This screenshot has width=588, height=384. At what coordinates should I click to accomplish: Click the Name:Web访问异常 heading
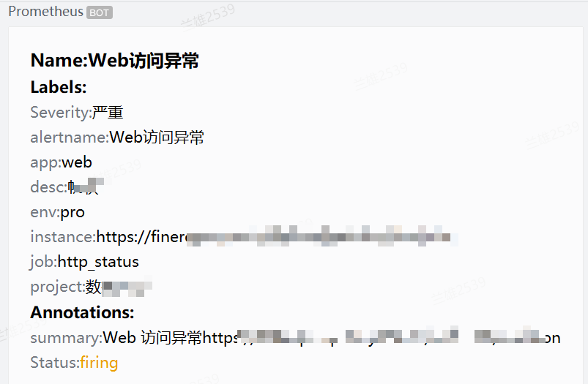tap(114, 61)
